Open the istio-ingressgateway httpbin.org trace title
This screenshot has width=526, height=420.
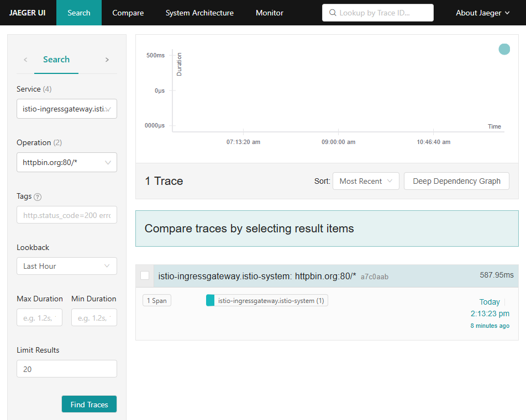click(x=257, y=276)
